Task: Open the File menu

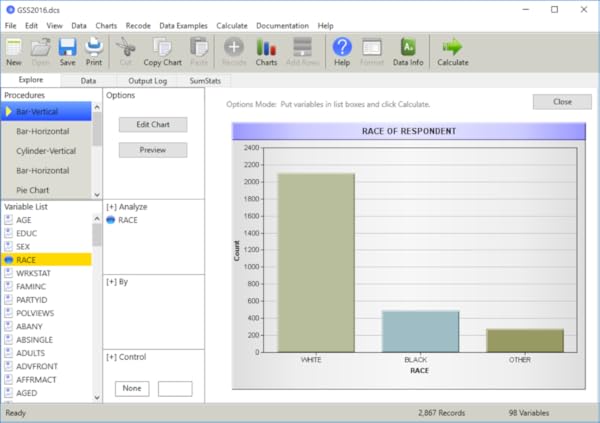Action: click(x=10, y=26)
